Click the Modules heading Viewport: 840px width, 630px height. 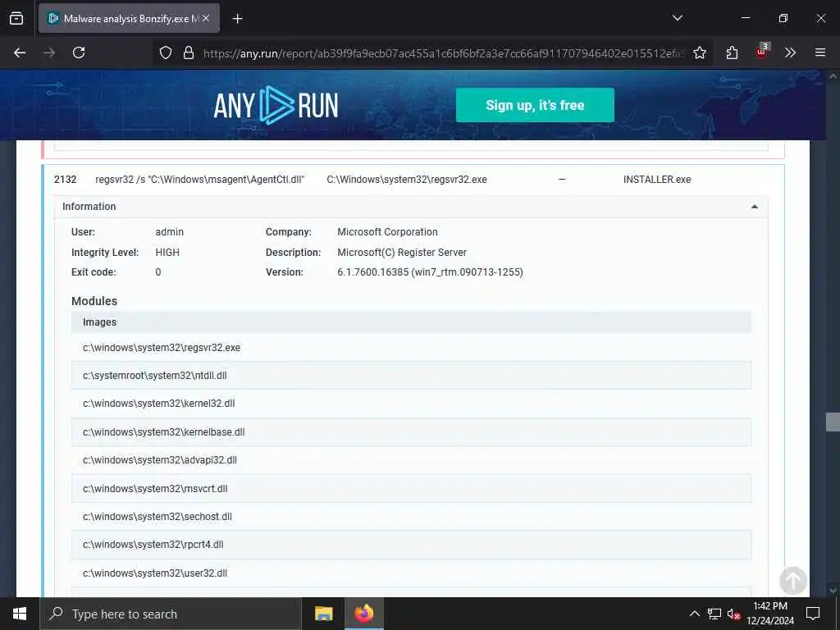(x=94, y=301)
